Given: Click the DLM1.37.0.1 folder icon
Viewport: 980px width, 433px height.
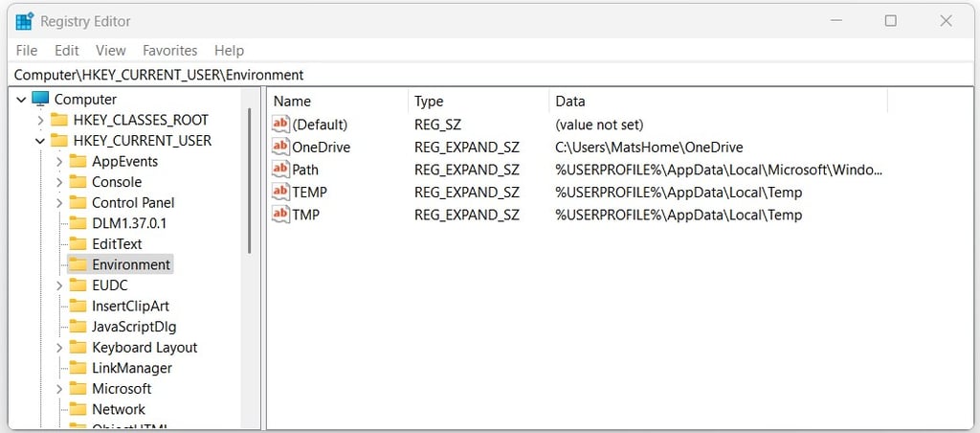Looking at the screenshot, I should point(78,223).
